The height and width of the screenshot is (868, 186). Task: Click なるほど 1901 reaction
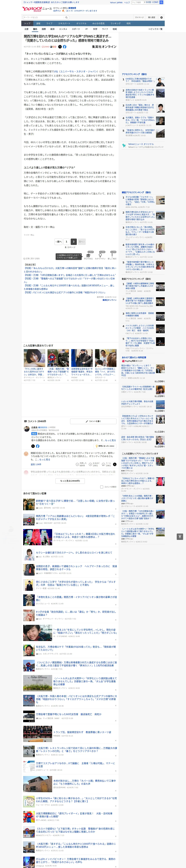[94, 464]
